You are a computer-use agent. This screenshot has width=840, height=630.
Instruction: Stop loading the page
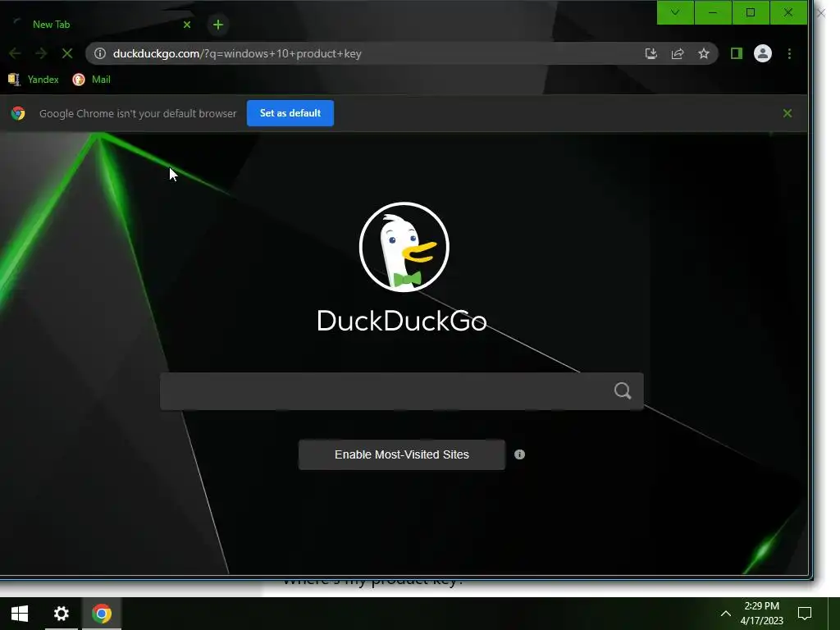click(67, 53)
